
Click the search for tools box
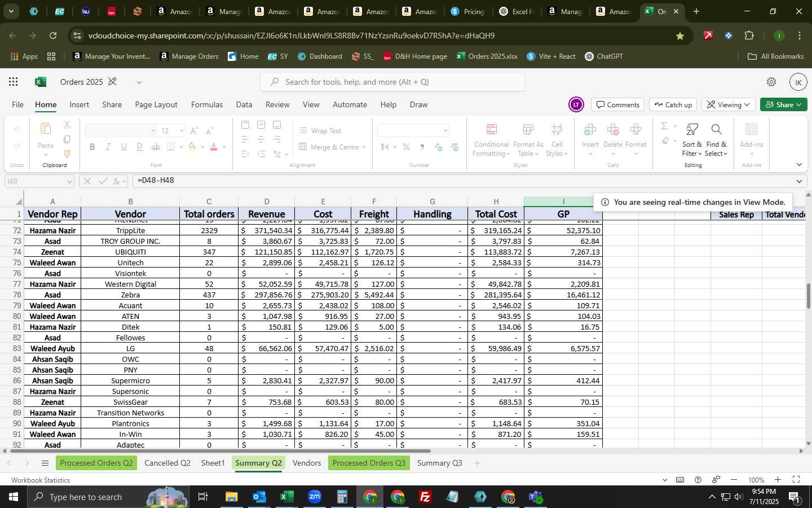[392, 82]
